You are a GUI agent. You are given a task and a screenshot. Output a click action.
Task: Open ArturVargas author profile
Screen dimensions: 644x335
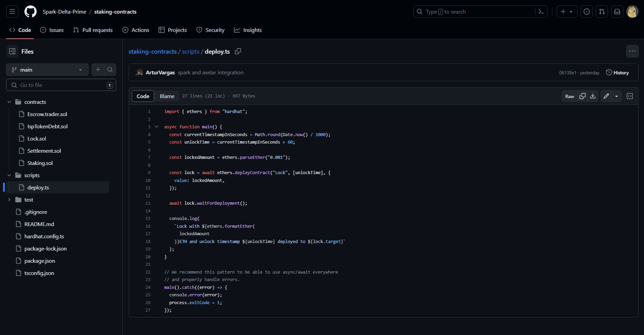point(160,72)
